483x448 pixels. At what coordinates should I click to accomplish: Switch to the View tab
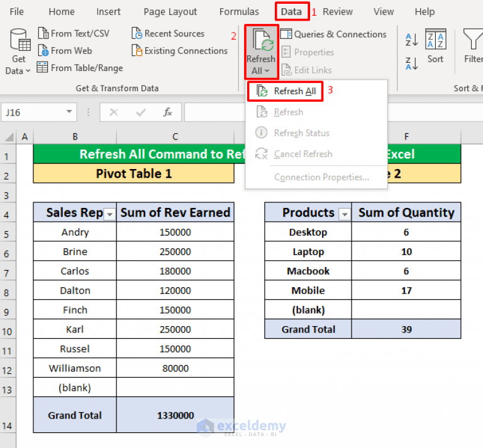tap(384, 12)
